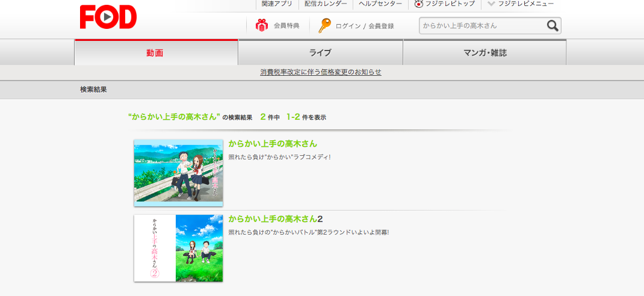Image resolution: width=644 pixels, height=296 pixels.
Task: Click the title link からかい上手の高木さん2
Action: tap(276, 219)
